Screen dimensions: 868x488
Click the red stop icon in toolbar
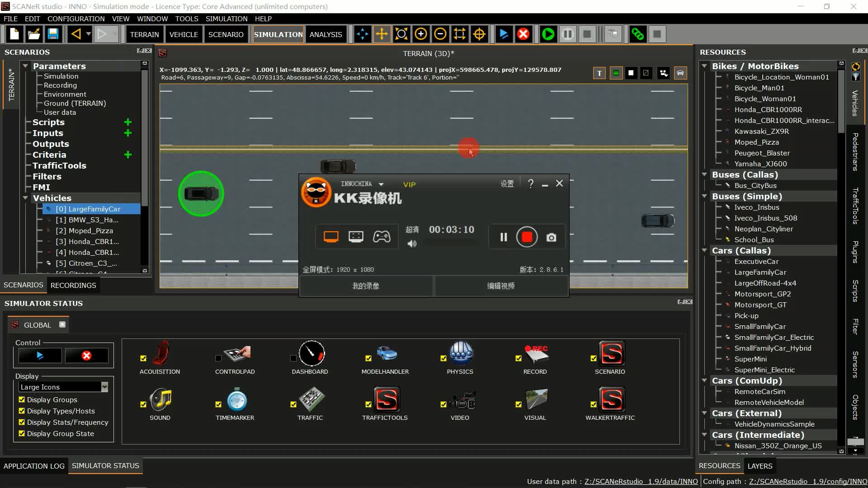523,34
